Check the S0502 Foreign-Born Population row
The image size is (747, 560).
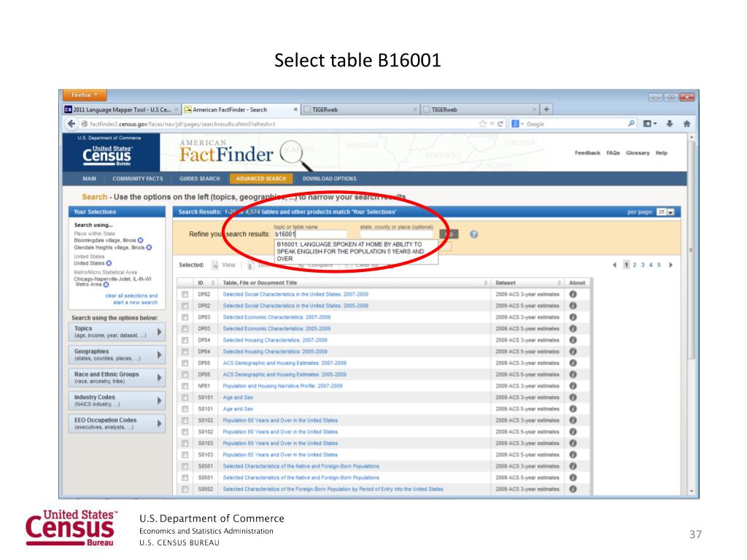click(x=185, y=489)
